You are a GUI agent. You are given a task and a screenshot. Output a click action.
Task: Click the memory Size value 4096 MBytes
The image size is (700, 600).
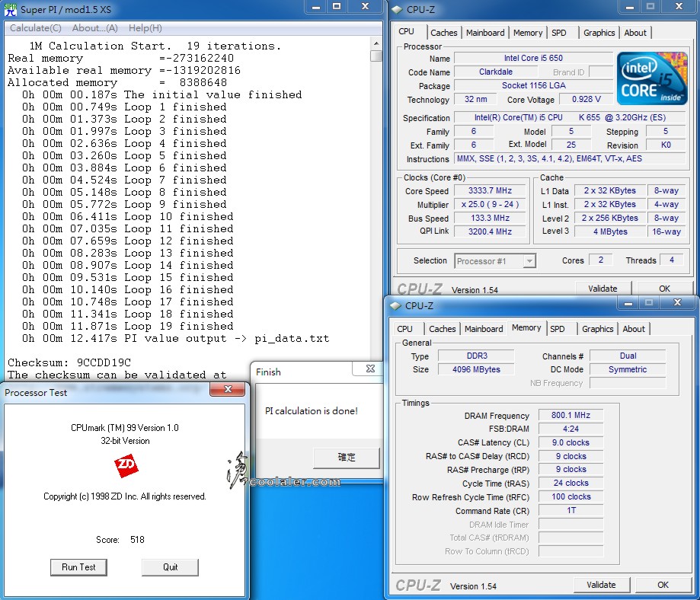476,369
